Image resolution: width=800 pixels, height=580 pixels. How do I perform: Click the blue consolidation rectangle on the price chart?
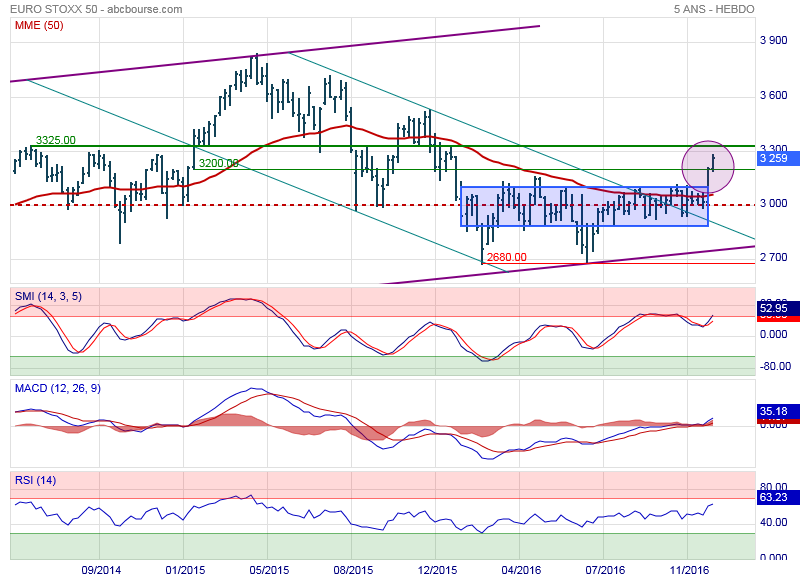pos(585,207)
